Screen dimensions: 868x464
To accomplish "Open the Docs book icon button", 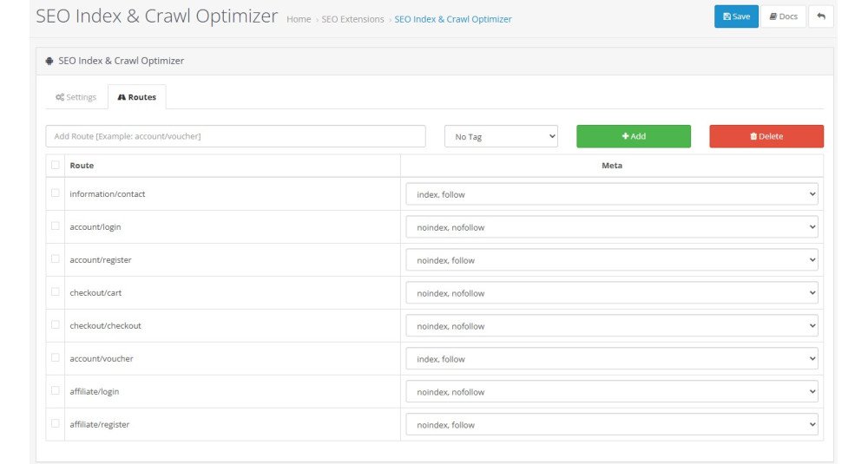I will pos(783,16).
